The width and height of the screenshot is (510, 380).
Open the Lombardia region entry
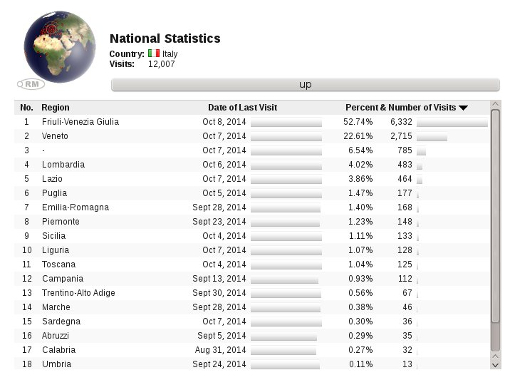coord(63,165)
